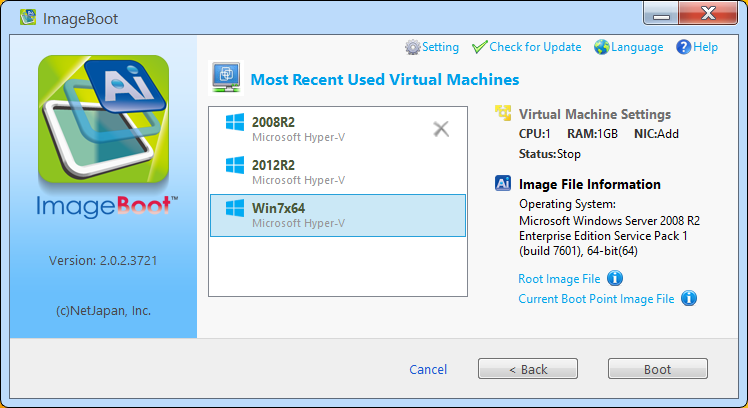
Task: Click the (c)NetJapan, Inc. text
Action: pos(104,311)
